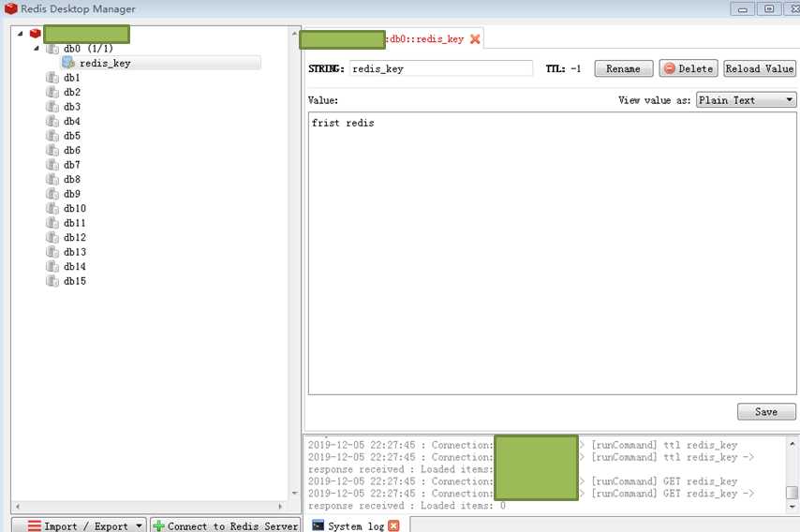This screenshot has height=532, width=800.
Task: Click the System log terminal icon
Action: [318, 525]
